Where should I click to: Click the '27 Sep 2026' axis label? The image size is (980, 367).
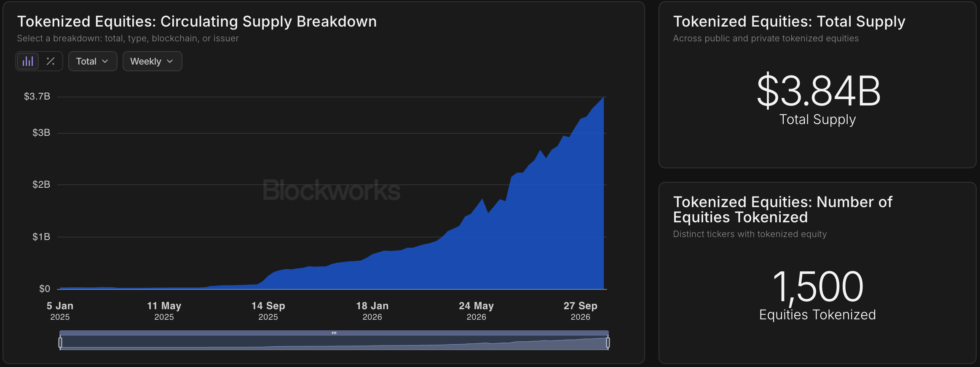point(580,311)
